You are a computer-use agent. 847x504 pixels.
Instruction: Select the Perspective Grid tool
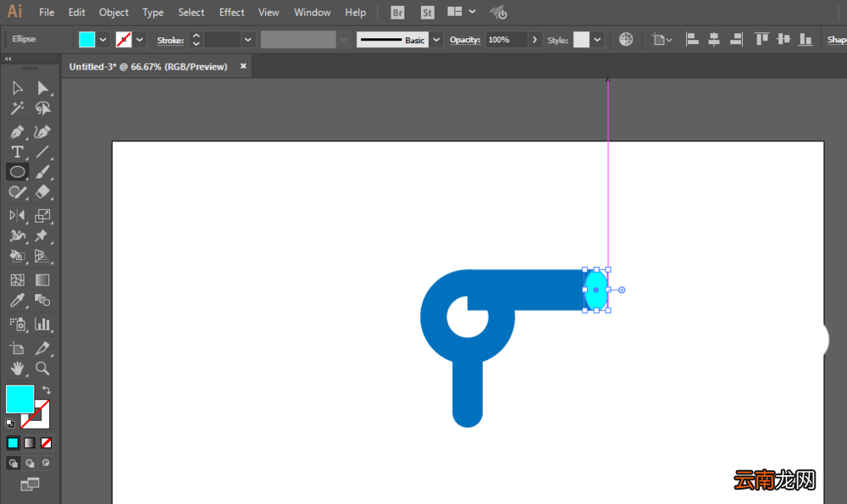42,256
